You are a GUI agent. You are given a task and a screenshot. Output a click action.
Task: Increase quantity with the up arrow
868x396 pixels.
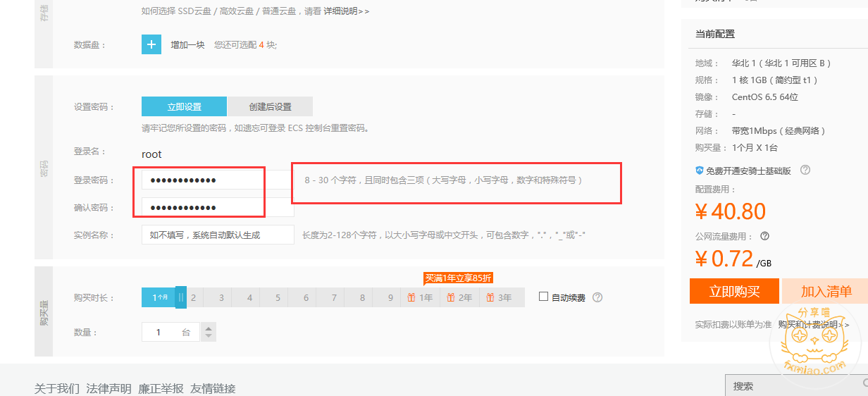[x=208, y=328]
